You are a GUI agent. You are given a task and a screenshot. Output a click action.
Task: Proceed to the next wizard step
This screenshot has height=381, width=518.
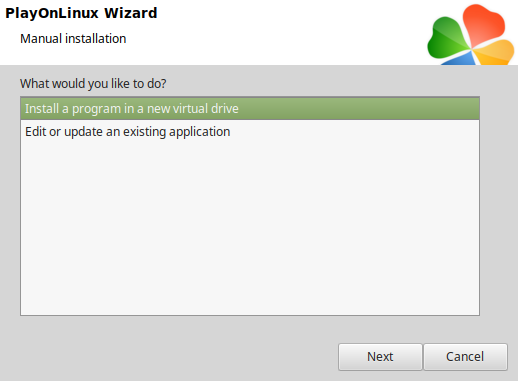tap(380, 357)
